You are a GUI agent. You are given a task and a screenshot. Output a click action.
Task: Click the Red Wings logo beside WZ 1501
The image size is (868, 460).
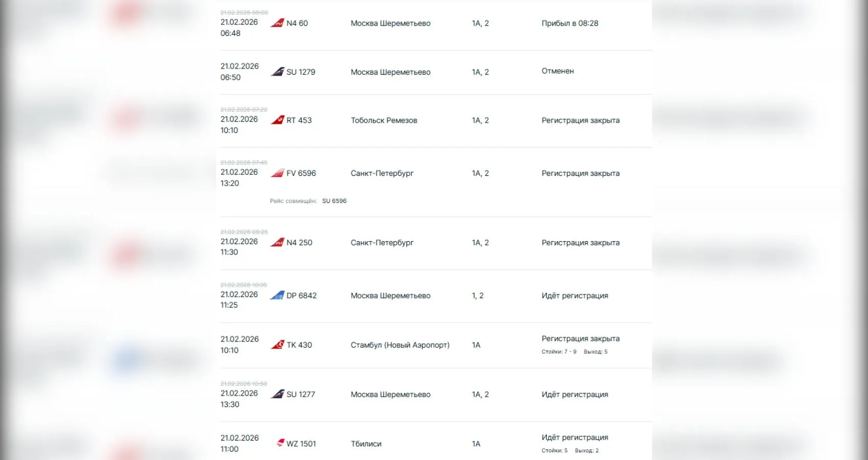[x=280, y=443]
